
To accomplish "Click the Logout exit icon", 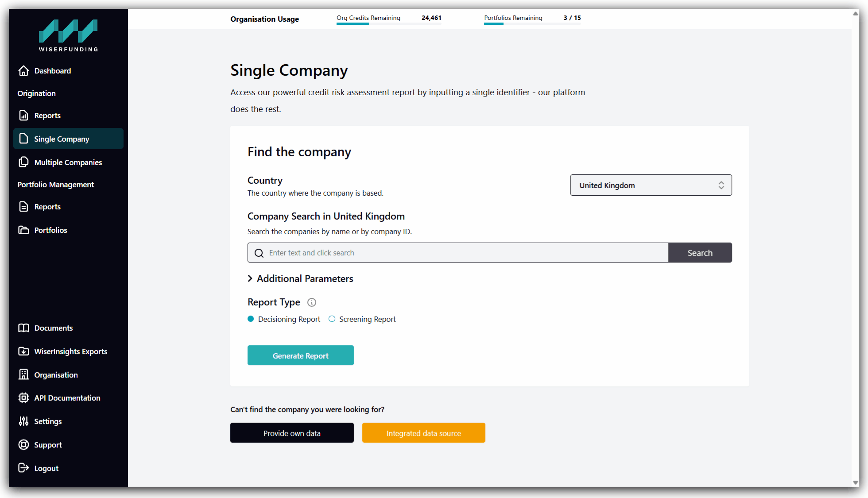I will pyautogui.click(x=23, y=468).
